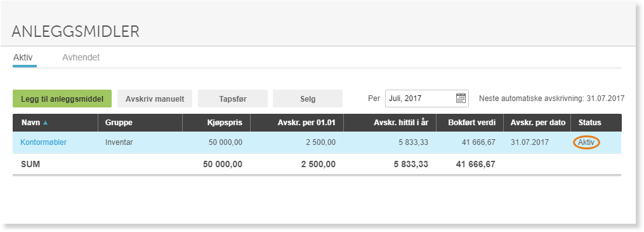Click Kontormøbler's 41 666,67 book value
The width and height of the screenshot is (644, 232).
click(x=479, y=142)
